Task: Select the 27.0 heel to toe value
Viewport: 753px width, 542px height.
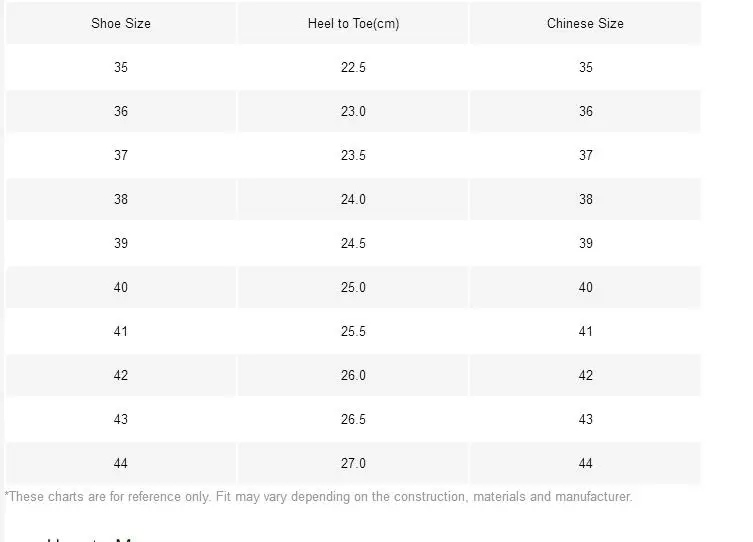Action: pos(353,463)
